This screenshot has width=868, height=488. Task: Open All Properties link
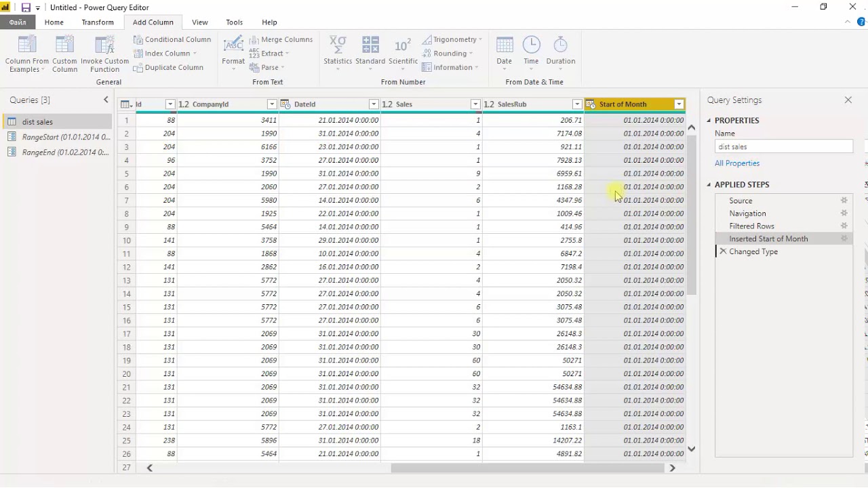coord(737,163)
